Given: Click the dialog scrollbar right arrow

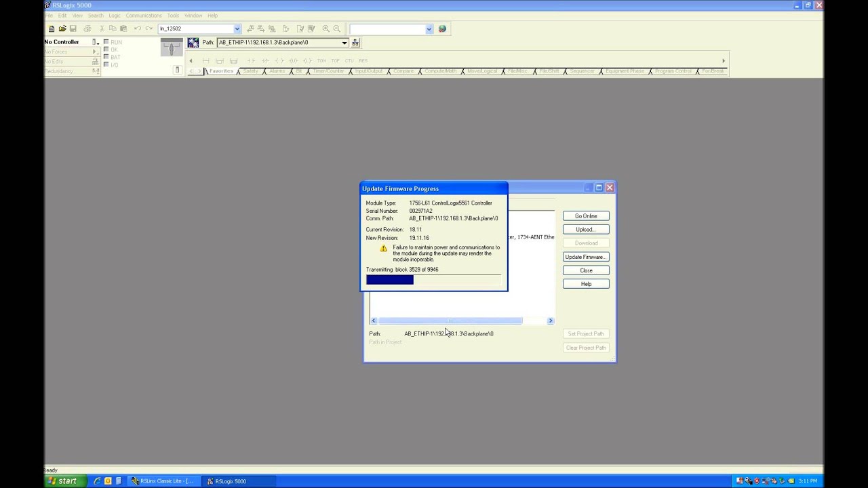Looking at the screenshot, I should [550, 321].
